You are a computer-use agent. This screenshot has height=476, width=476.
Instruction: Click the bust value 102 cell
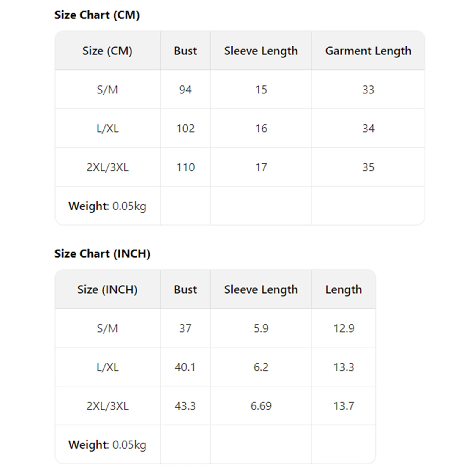185,129
